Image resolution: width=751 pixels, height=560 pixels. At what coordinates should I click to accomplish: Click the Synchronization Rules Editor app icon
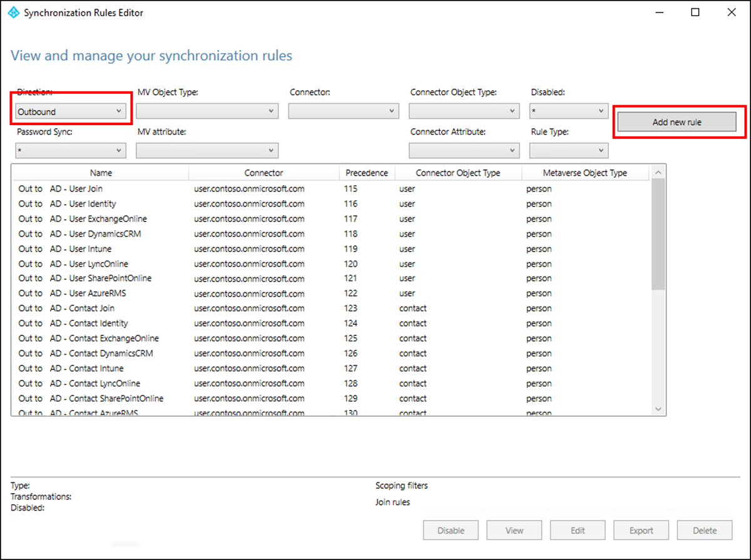[x=13, y=12]
